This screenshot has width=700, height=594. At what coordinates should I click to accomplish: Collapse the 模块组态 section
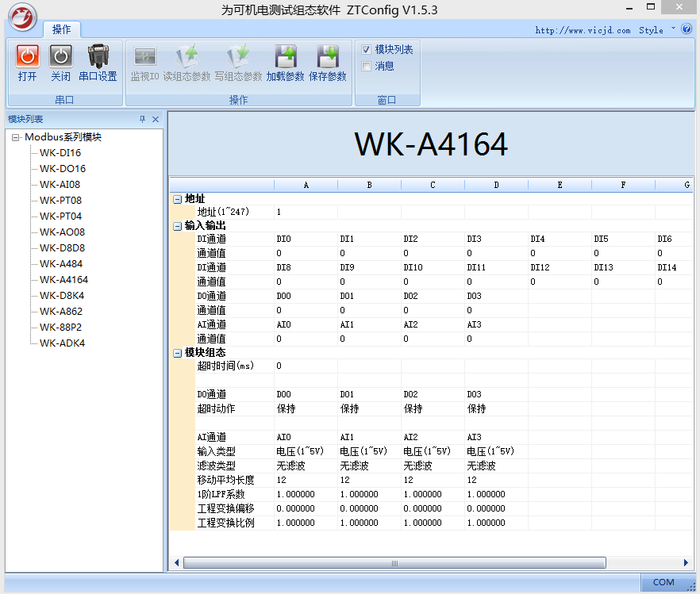(x=178, y=353)
